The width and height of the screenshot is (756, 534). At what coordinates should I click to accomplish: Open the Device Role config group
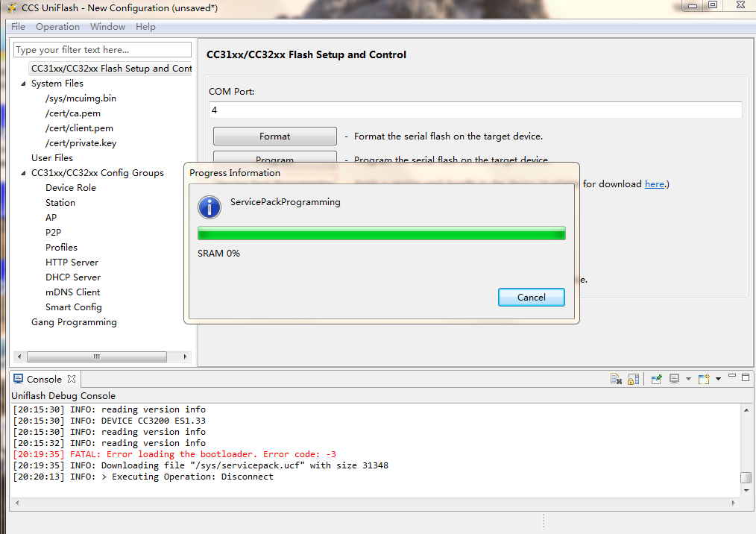point(70,188)
